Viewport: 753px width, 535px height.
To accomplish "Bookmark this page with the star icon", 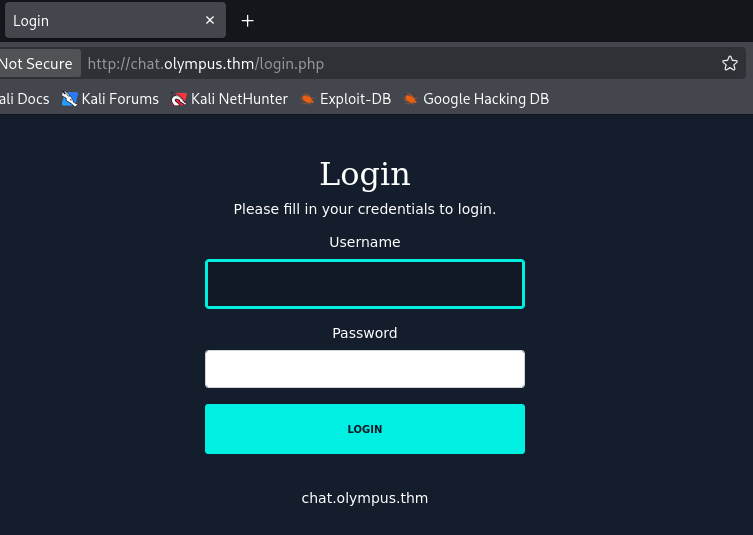I will (730, 64).
